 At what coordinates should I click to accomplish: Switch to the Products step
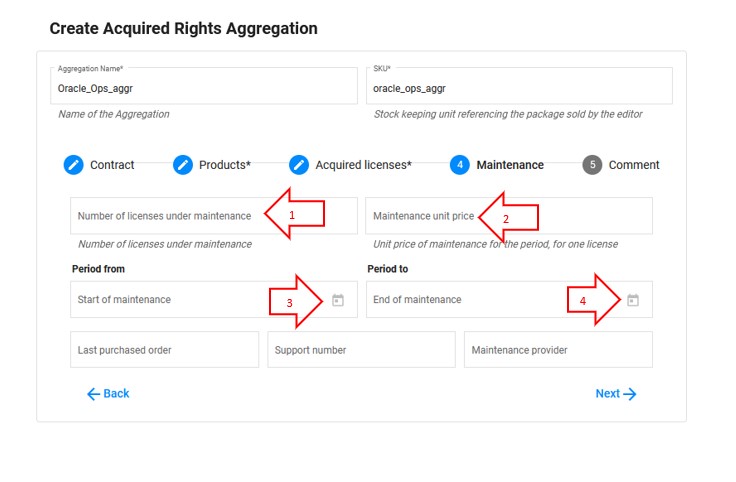point(224,165)
